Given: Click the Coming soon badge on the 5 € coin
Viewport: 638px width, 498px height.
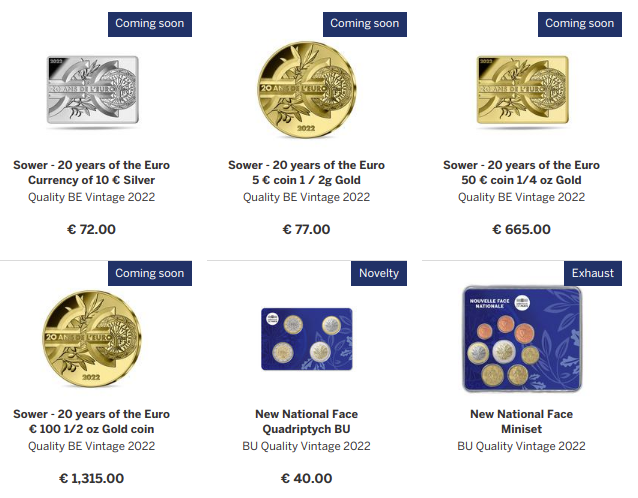Looking at the screenshot, I should click(364, 24).
